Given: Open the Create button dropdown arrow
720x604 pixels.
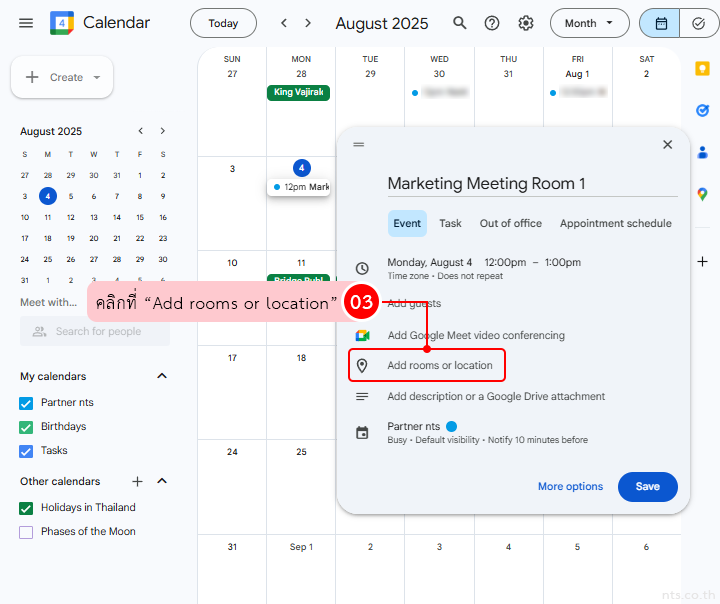Looking at the screenshot, I should point(96,77).
